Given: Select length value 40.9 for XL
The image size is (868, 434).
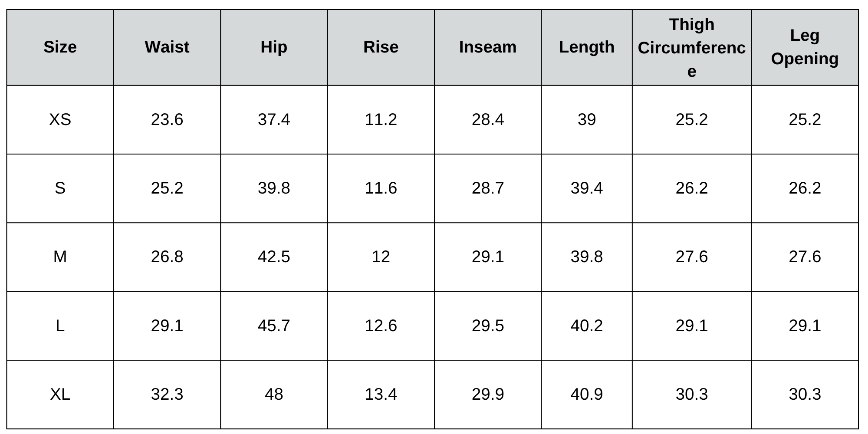Looking at the screenshot, I should (586, 394).
